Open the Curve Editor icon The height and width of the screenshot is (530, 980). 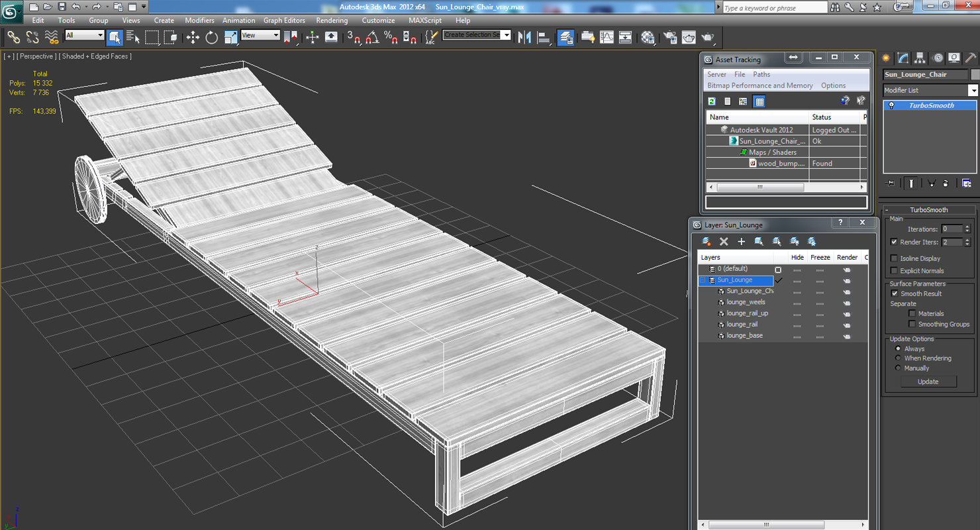tap(607, 37)
